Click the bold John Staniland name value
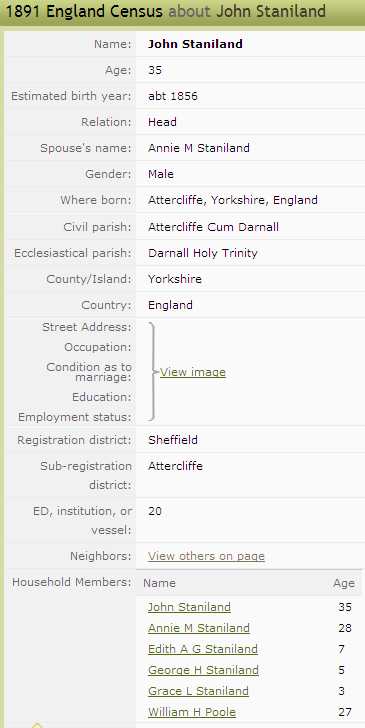365x728 pixels. coord(195,44)
